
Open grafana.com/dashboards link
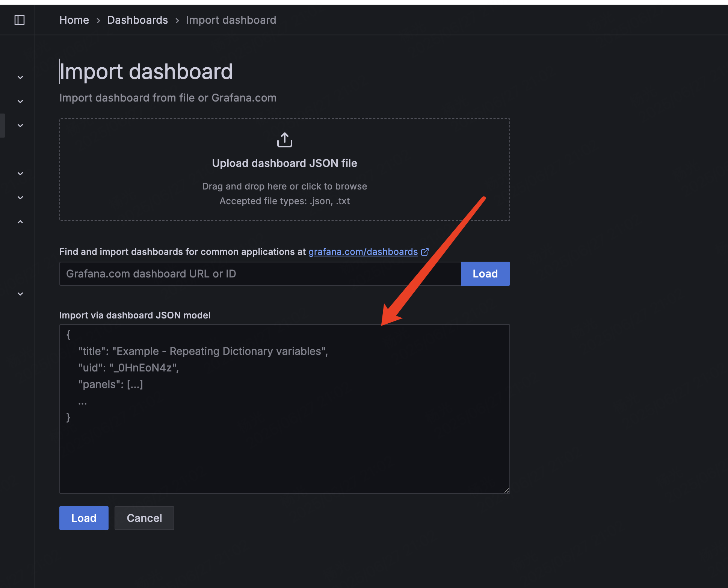click(363, 252)
